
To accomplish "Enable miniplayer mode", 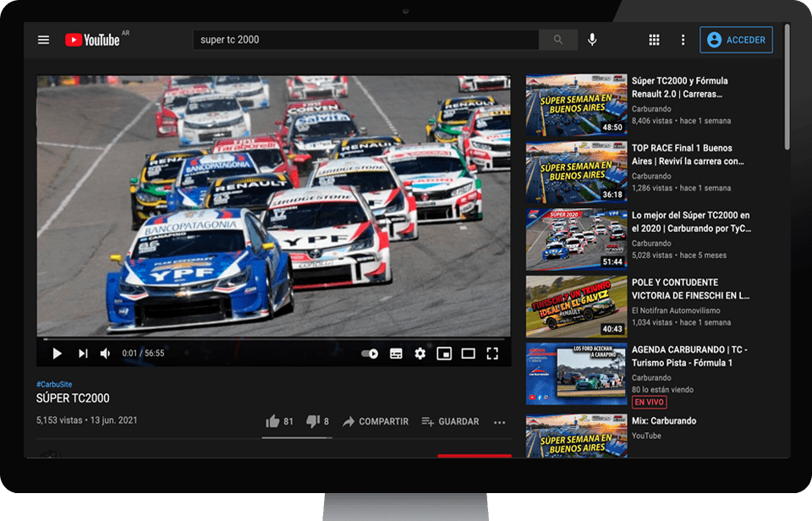I will [x=444, y=354].
